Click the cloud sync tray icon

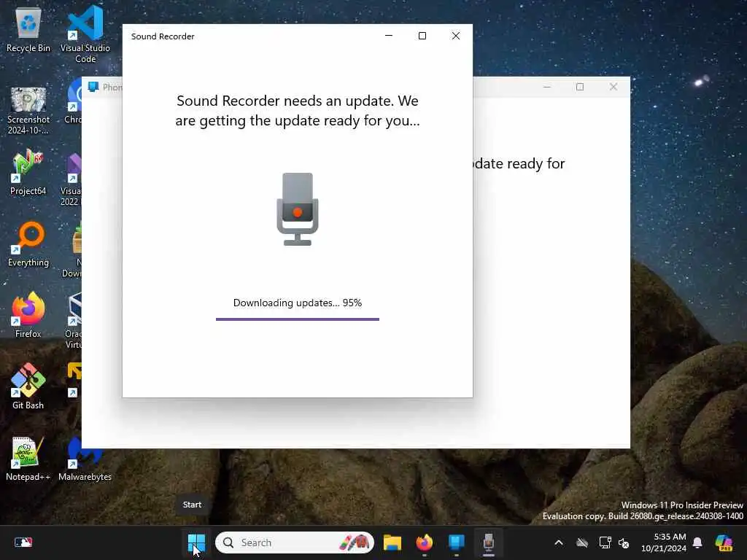click(x=581, y=542)
